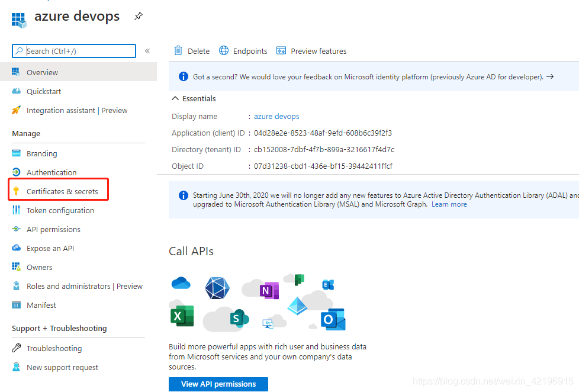The height and width of the screenshot is (392, 579).
Task: Open Integration assistant | Preview
Action: (77, 111)
